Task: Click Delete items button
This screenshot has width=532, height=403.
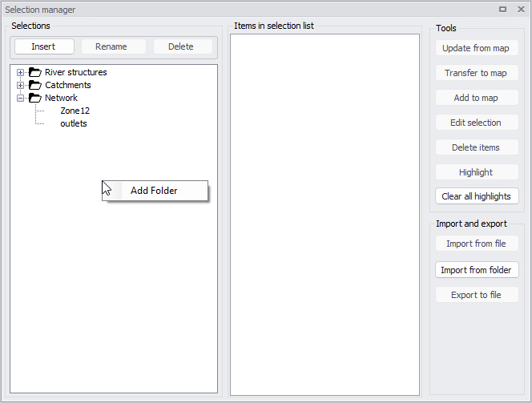Action: pyautogui.click(x=477, y=147)
